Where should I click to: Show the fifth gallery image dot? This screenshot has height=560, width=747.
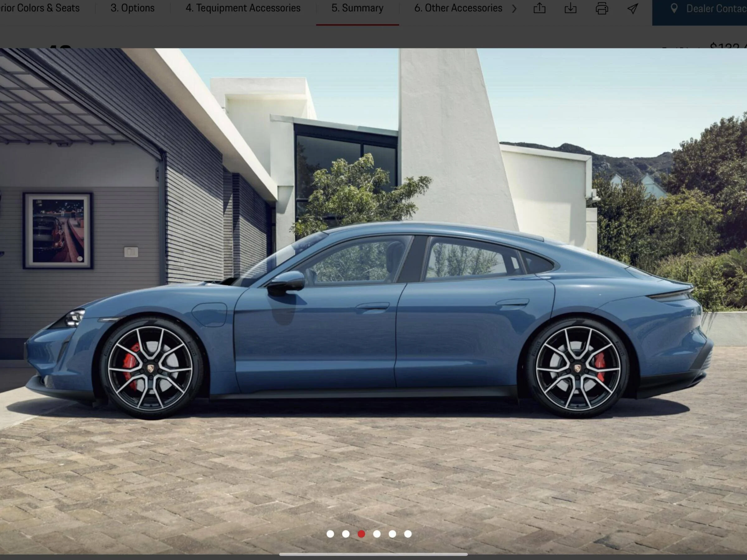[392, 534]
